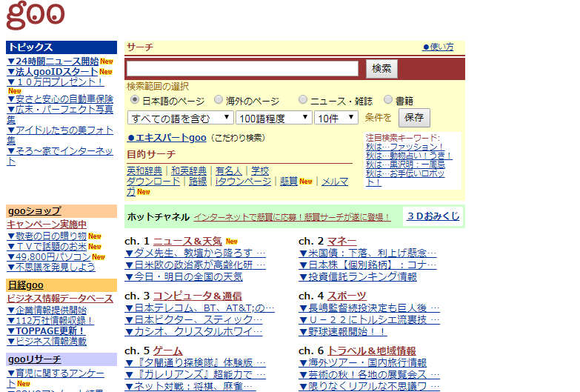580x392 pixels.
Task: Open 『夕闇通り探検隊』体験版 link
Action: pyautogui.click(x=195, y=363)
